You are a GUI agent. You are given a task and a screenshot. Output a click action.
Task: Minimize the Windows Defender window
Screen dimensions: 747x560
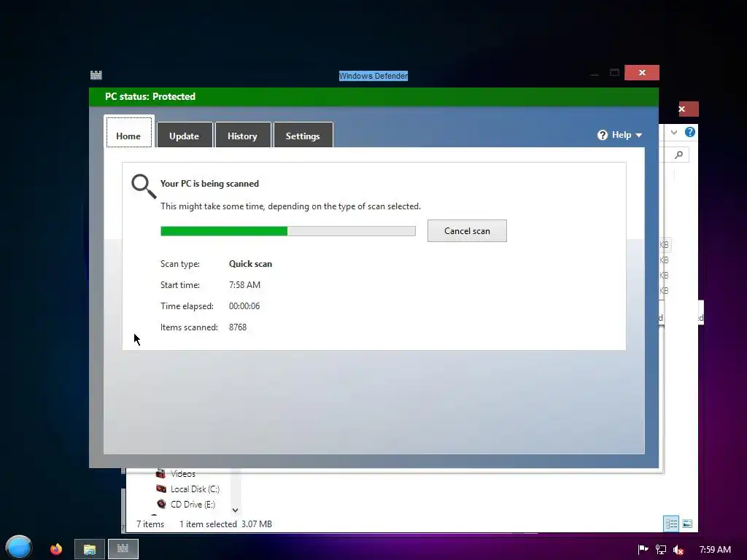point(595,73)
